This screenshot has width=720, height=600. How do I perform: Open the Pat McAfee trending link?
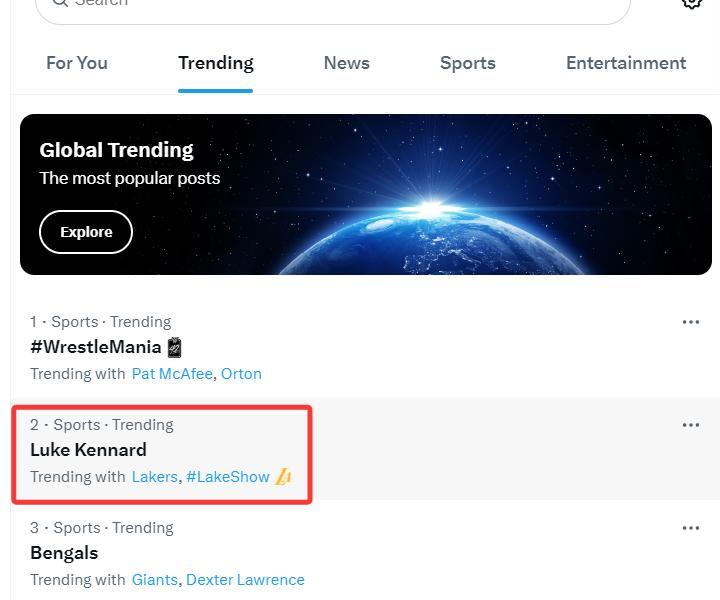click(172, 374)
